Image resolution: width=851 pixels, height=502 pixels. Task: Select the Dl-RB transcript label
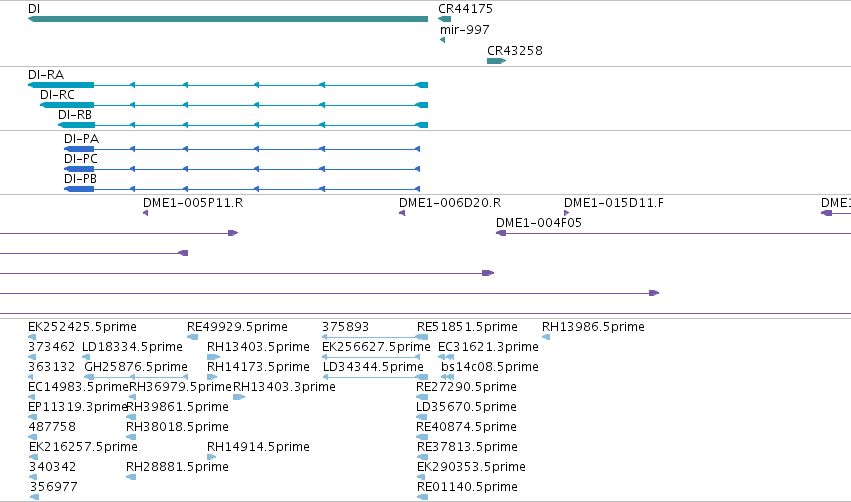pos(75,115)
